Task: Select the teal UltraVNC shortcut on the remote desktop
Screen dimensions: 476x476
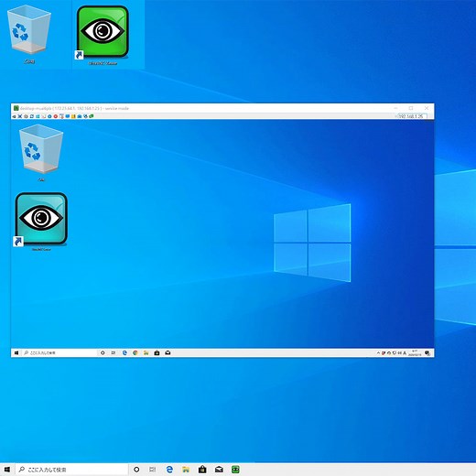Action: pyautogui.click(x=41, y=222)
